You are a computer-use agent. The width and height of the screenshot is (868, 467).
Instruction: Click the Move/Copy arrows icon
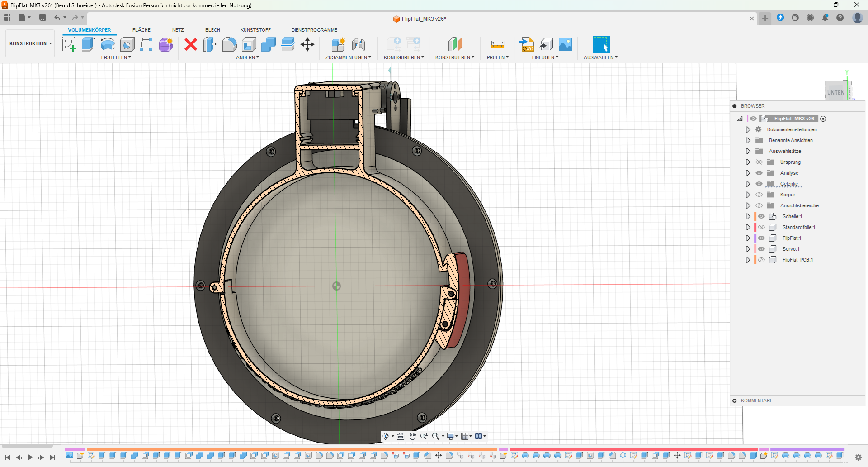coord(307,44)
